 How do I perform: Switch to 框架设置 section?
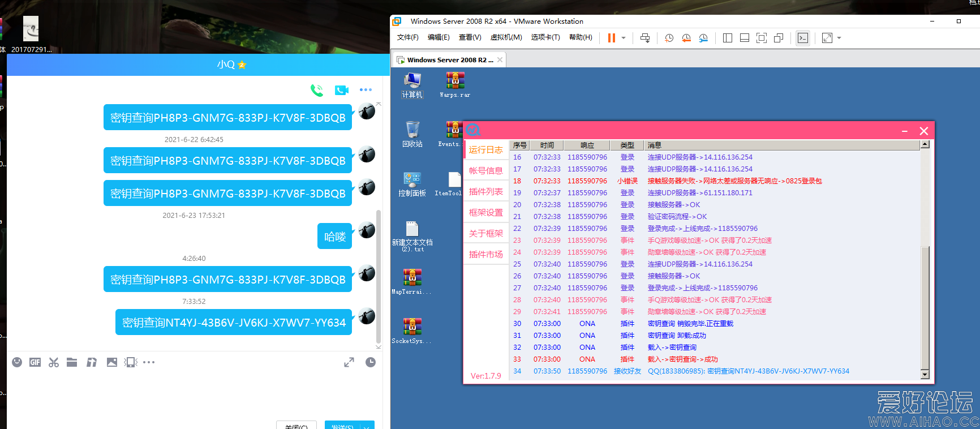(x=486, y=213)
